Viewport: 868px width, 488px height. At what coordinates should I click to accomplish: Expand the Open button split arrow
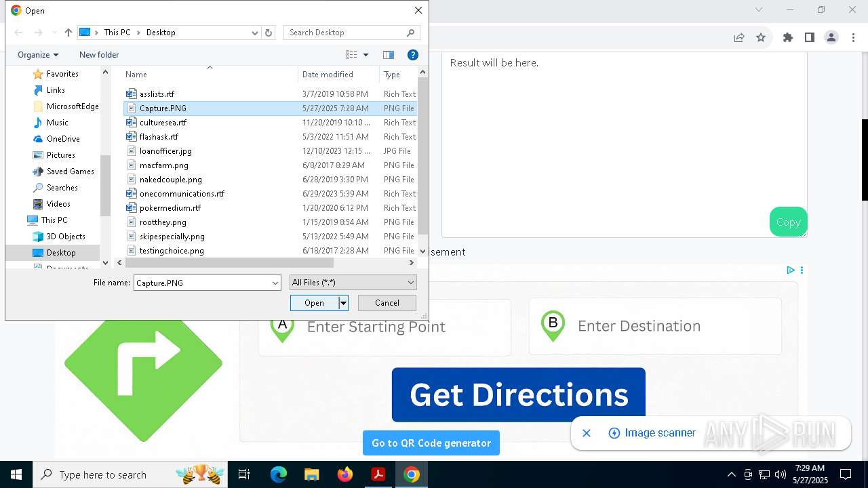click(x=343, y=303)
